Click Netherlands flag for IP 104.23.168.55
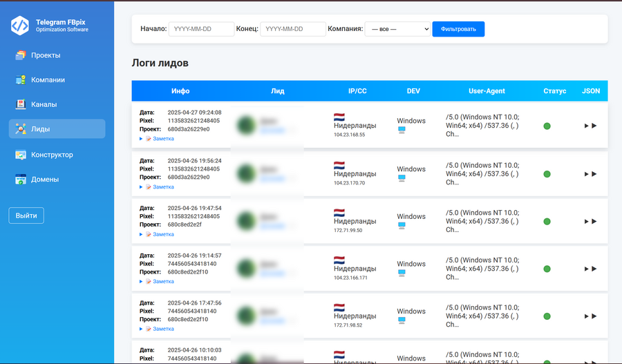 click(339, 117)
